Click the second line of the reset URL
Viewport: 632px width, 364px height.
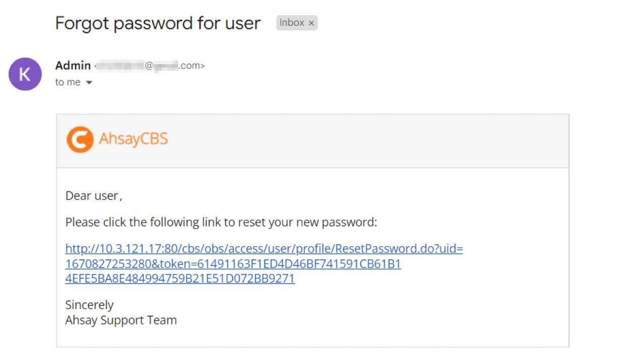tap(233, 263)
